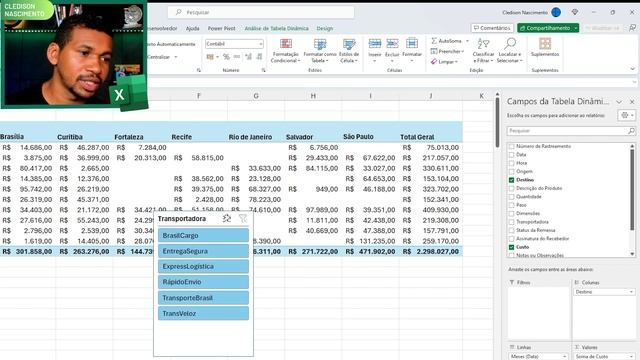Filter slicer by TransVeloz
The height and width of the screenshot is (360, 640).
click(x=203, y=313)
